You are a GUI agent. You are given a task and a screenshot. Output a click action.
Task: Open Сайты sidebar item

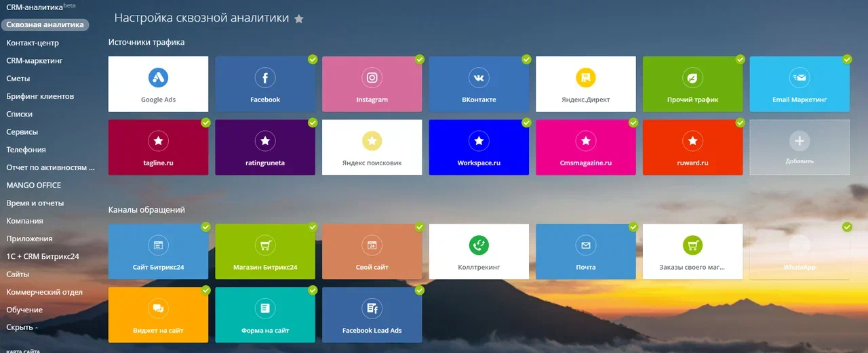18,274
